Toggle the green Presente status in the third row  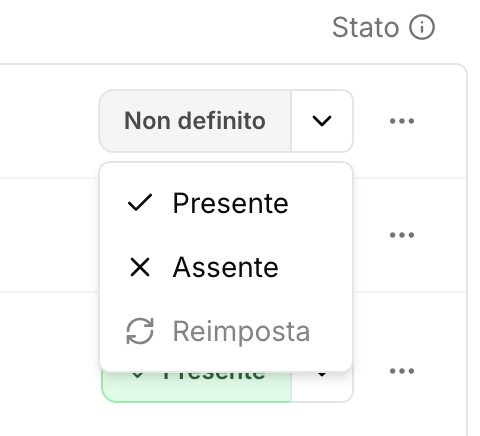[x=197, y=387]
